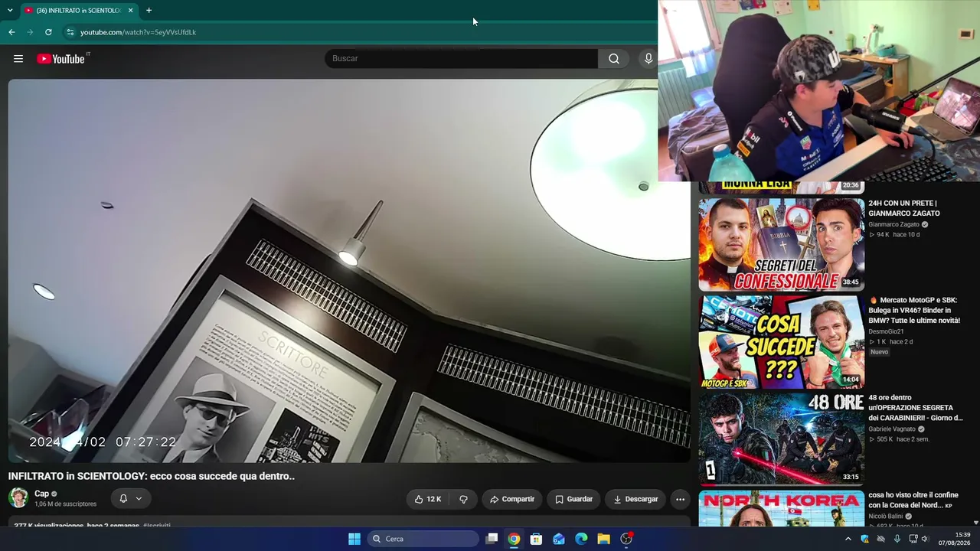Open the North Korea video thumbnail
980x551 pixels.
[x=782, y=509]
